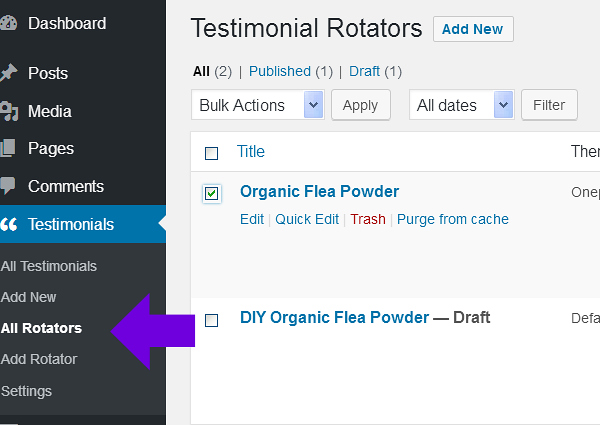Click the Media library icon
600x425 pixels.
coord(9,111)
